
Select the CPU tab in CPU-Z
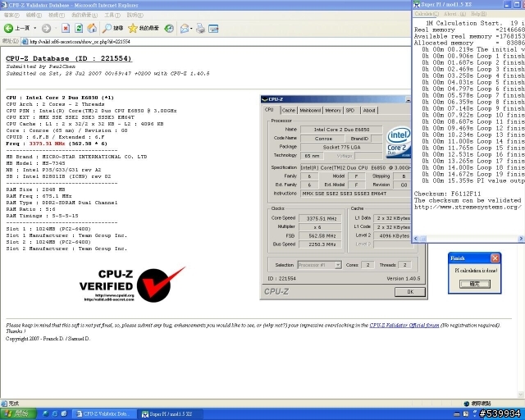pyautogui.click(x=269, y=110)
